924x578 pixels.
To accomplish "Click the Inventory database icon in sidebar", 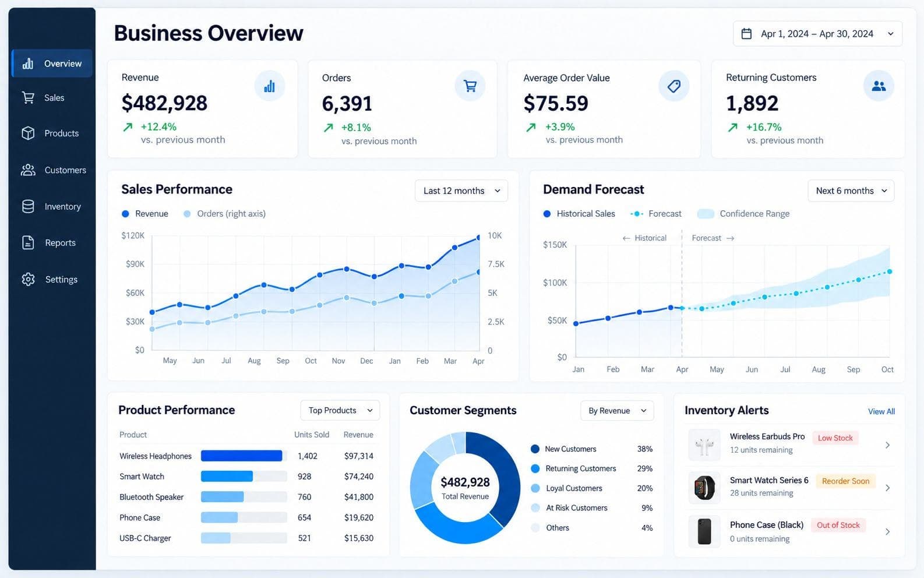I will [28, 206].
